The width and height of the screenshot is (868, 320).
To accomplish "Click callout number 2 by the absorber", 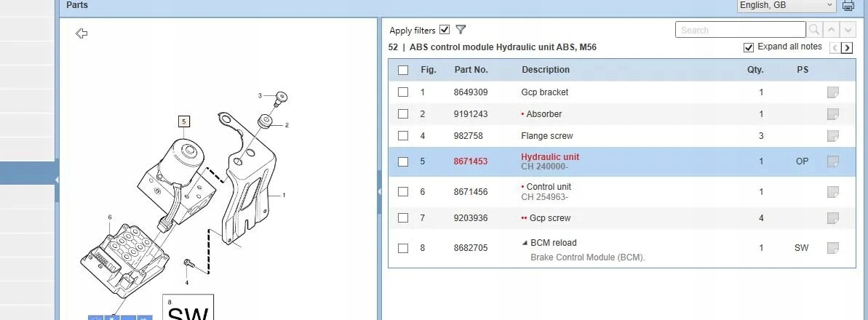I will tap(287, 125).
